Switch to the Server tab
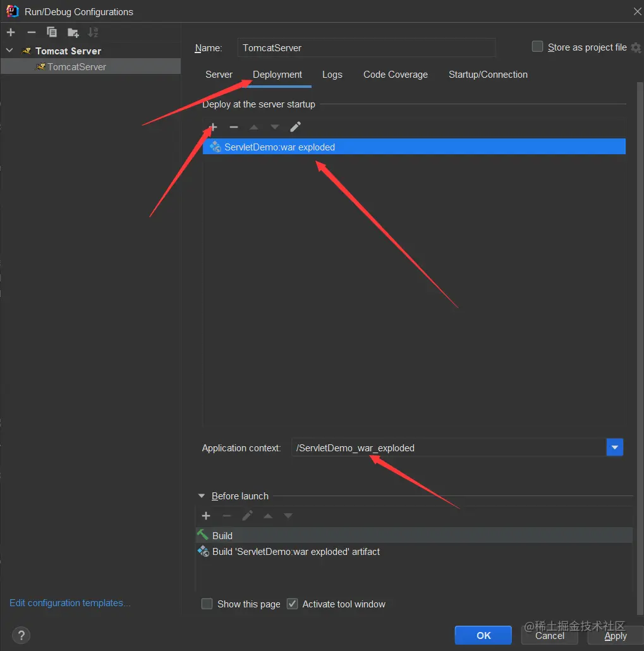 (x=219, y=75)
